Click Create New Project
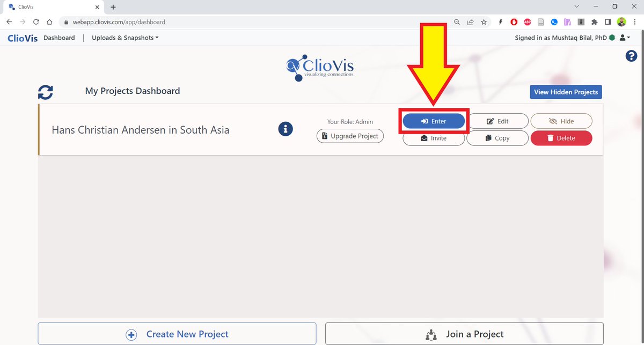 tap(177, 334)
